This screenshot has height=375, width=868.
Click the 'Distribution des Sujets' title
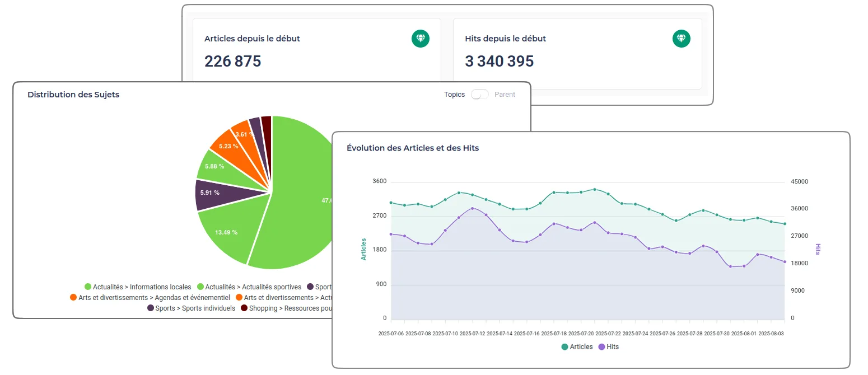tap(73, 95)
